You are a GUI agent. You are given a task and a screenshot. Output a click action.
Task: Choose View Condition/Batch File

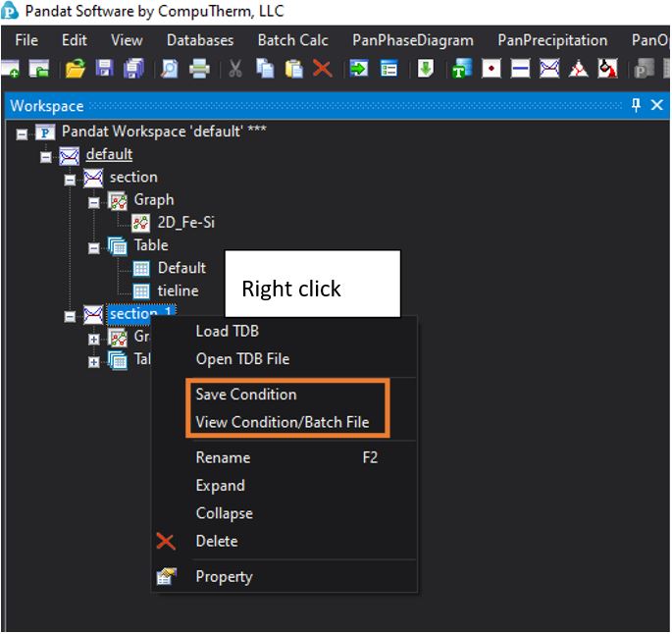point(283,422)
